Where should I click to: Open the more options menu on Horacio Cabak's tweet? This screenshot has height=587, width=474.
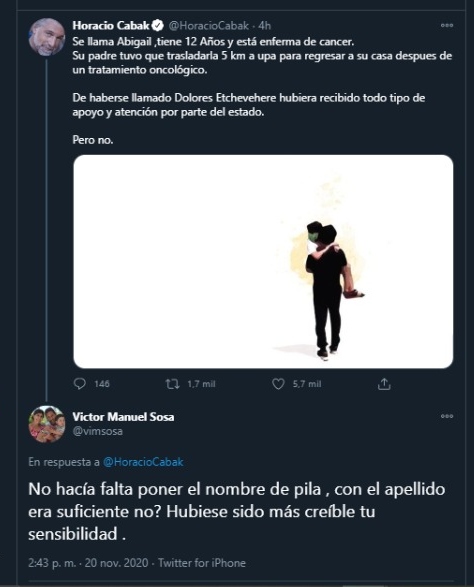pyautogui.click(x=447, y=25)
